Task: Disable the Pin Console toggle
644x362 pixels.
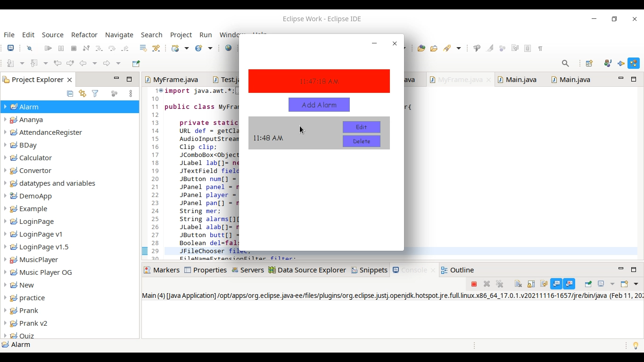Action: point(587,284)
